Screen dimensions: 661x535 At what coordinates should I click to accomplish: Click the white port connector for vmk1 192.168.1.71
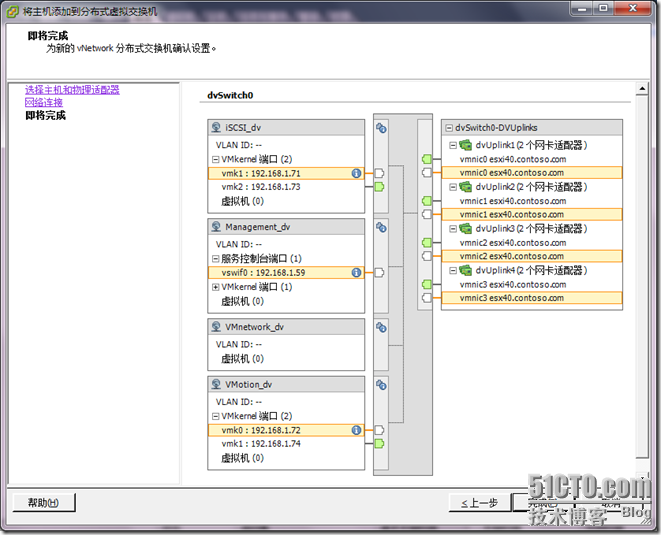pos(379,173)
